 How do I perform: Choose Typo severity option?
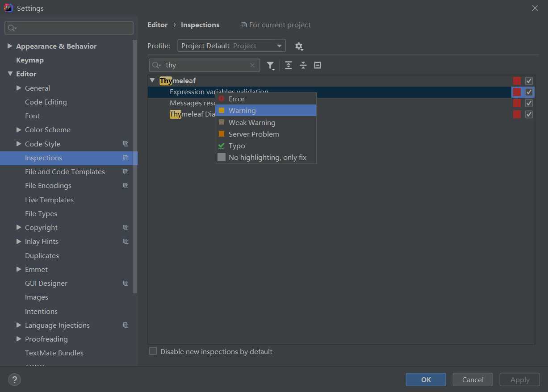(266, 146)
